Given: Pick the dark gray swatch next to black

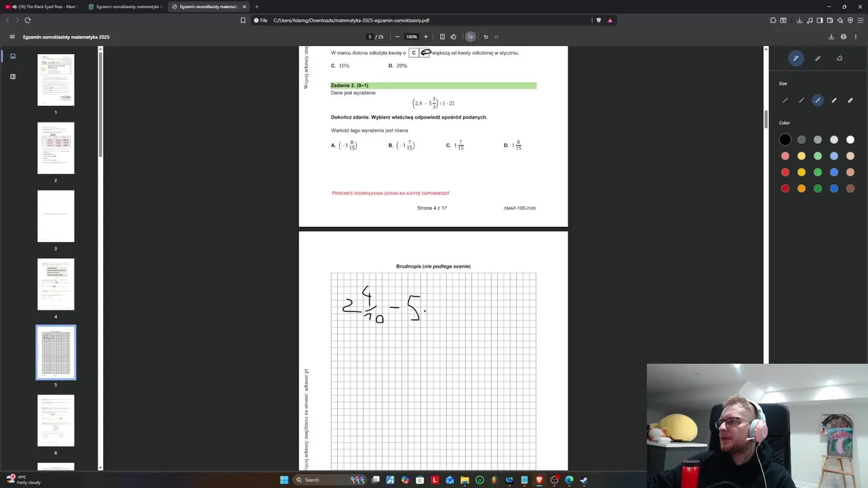Looking at the screenshot, I should pyautogui.click(x=802, y=140).
